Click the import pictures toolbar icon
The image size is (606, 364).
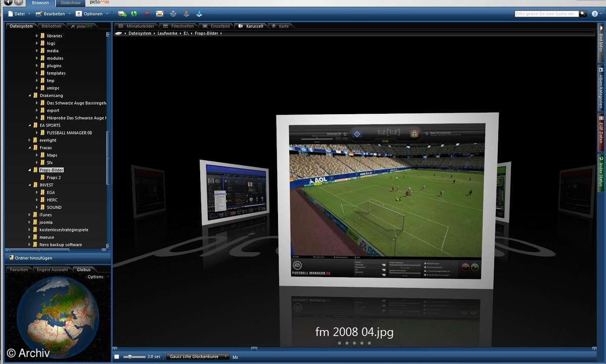[x=122, y=14]
